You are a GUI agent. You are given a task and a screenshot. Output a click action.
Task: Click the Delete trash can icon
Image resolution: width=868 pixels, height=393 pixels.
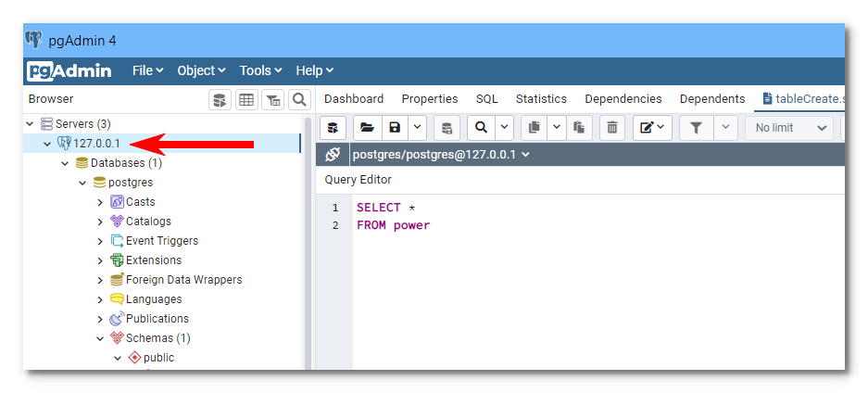(612, 128)
